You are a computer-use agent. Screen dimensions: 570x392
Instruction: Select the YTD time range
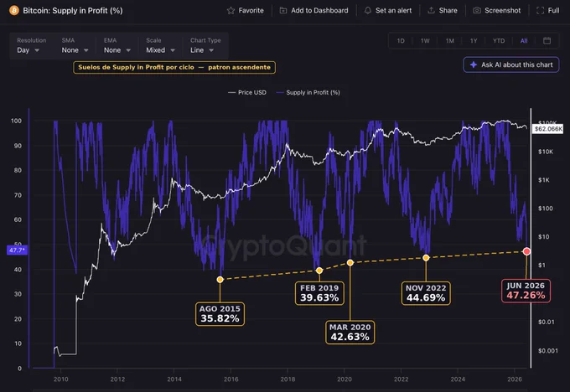coord(499,41)
